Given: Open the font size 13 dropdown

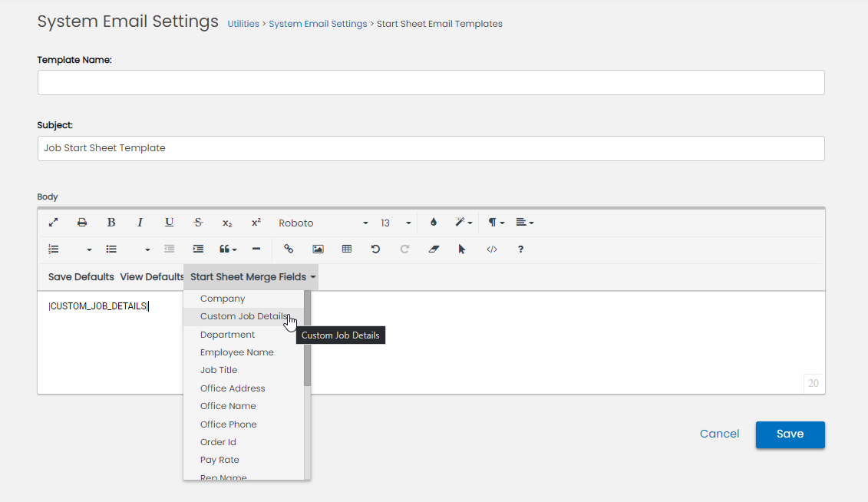Looking at the screenshot, I should [396, 223].
